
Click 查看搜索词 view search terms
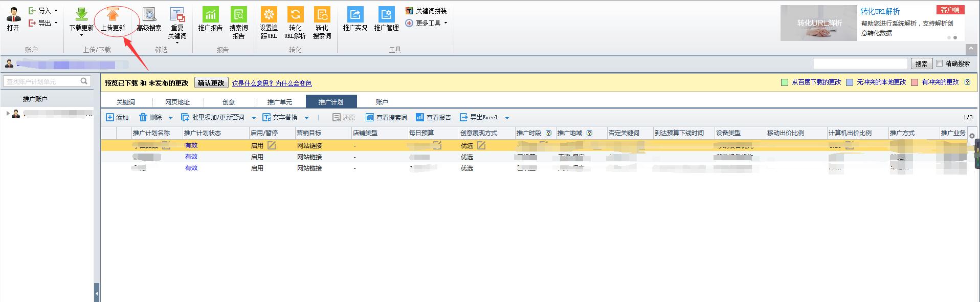(386, 117)
